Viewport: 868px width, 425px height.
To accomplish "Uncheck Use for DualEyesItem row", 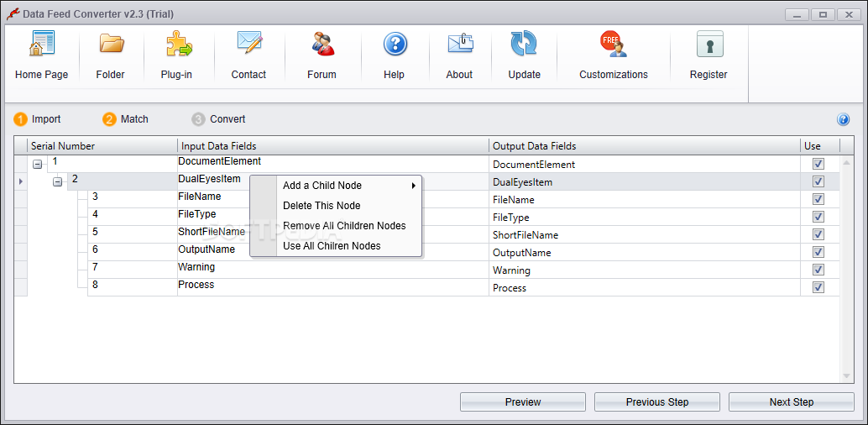I will coord(818,181).
